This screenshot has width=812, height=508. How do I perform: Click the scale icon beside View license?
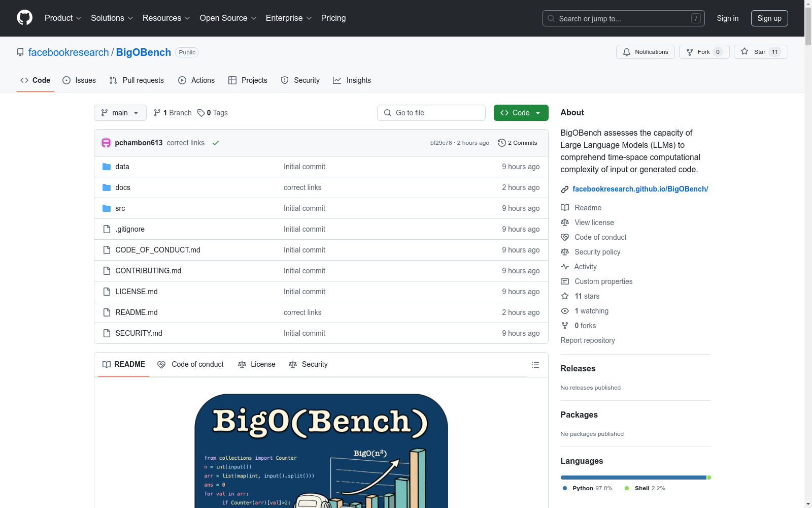pyautogui.click(x=565, y=223)
